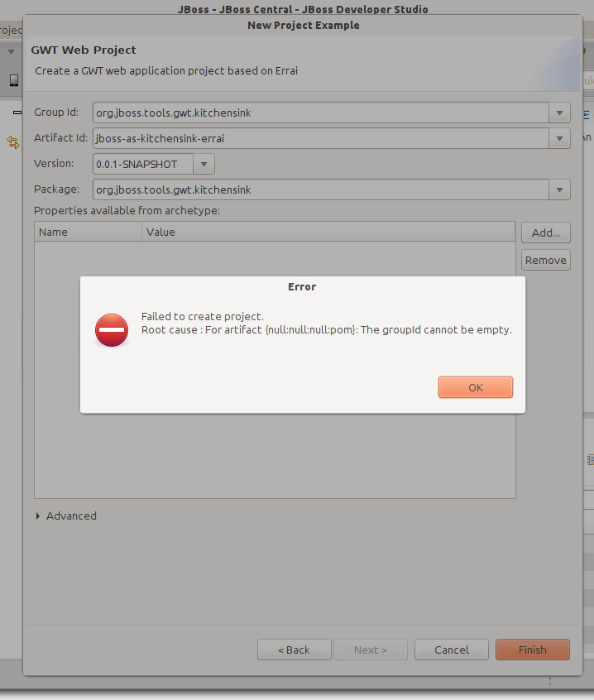Click the minimize view icon at left
The width and height of the screenshot is (594, 700).
[17, 113]
